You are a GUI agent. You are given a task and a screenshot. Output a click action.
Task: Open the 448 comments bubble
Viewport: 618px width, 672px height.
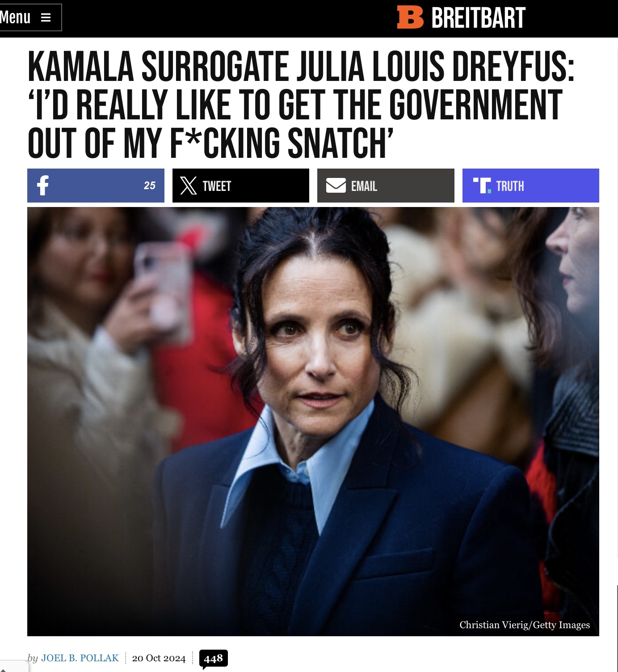[x=213, y=659]
